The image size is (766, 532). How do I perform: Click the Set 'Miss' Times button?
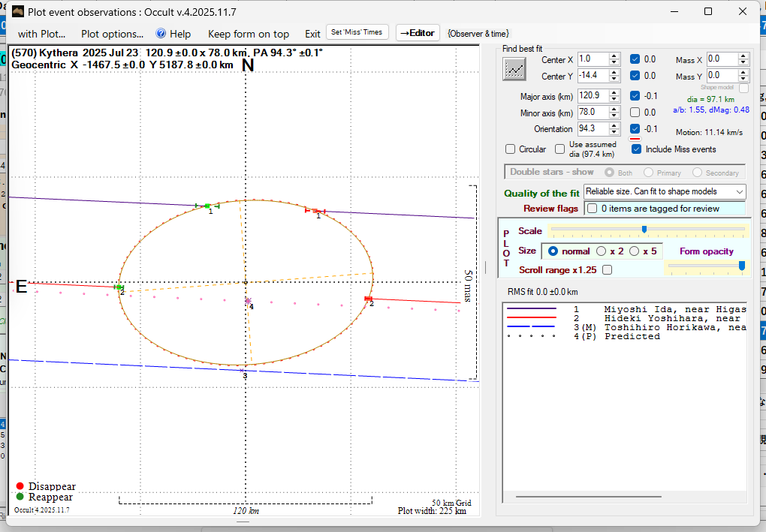357,32
